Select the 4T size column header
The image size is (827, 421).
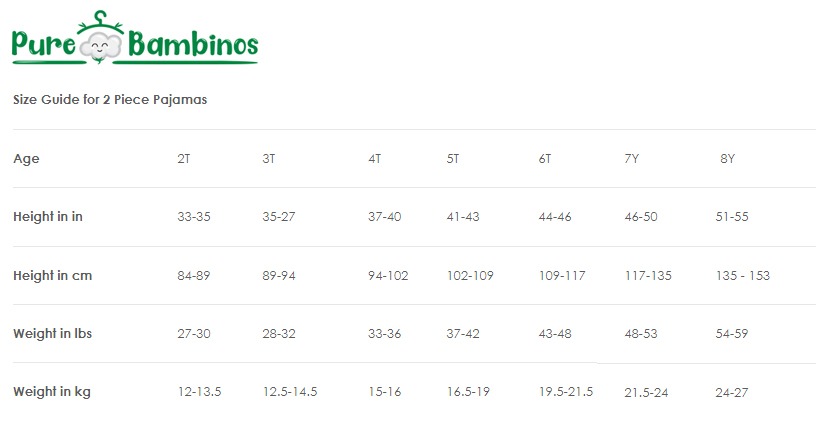point(374,159)
